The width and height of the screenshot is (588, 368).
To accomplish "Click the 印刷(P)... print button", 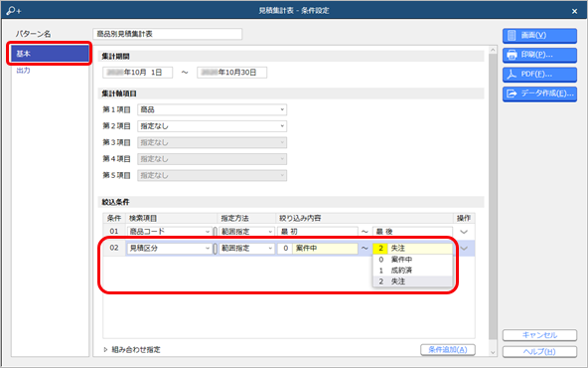I will click(x=539, y=55).
